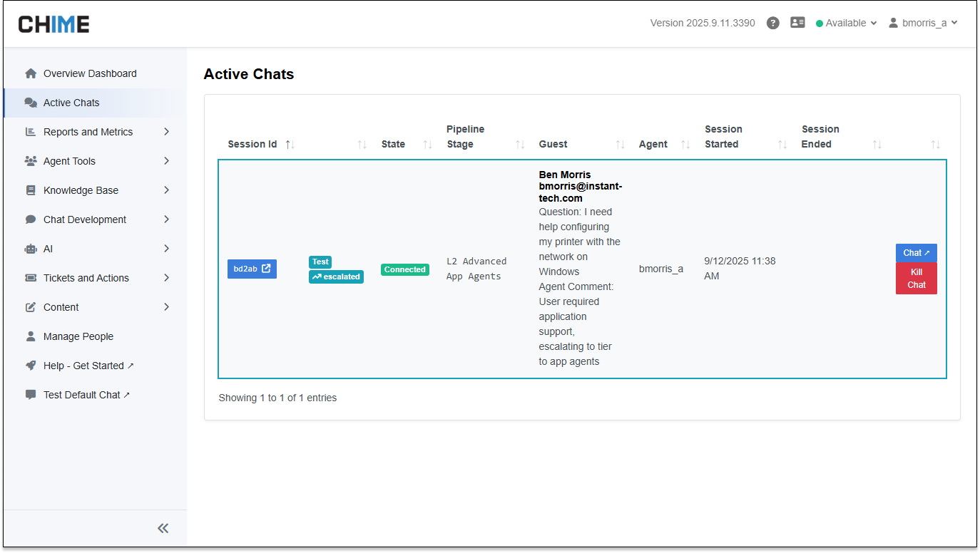This screenshot has height=553, width=980.
Task: Click the contact card icon in header
Action: (797, 23)
